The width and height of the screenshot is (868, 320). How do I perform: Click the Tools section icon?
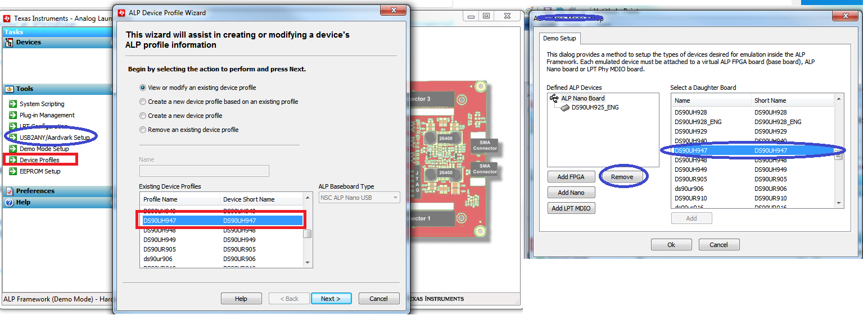pos(10,89)
